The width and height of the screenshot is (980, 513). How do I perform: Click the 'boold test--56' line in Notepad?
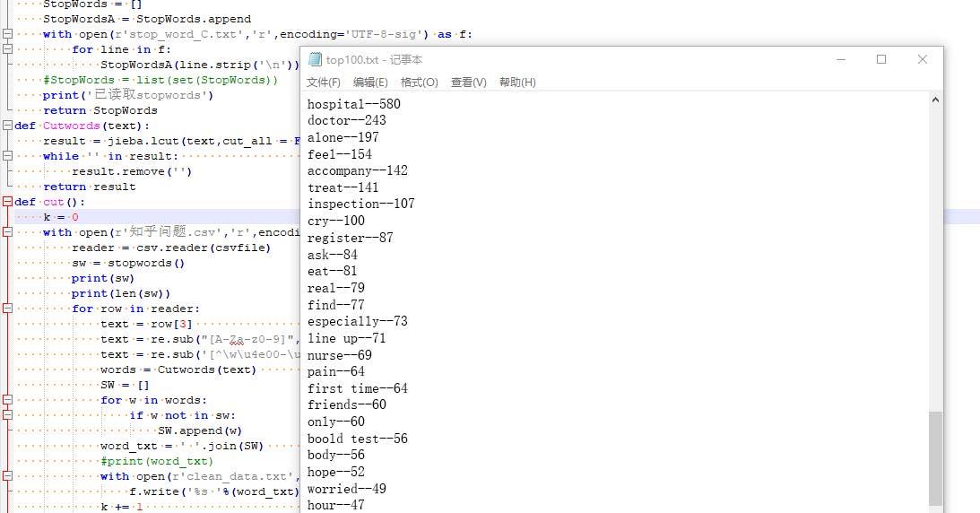[358, 439]
